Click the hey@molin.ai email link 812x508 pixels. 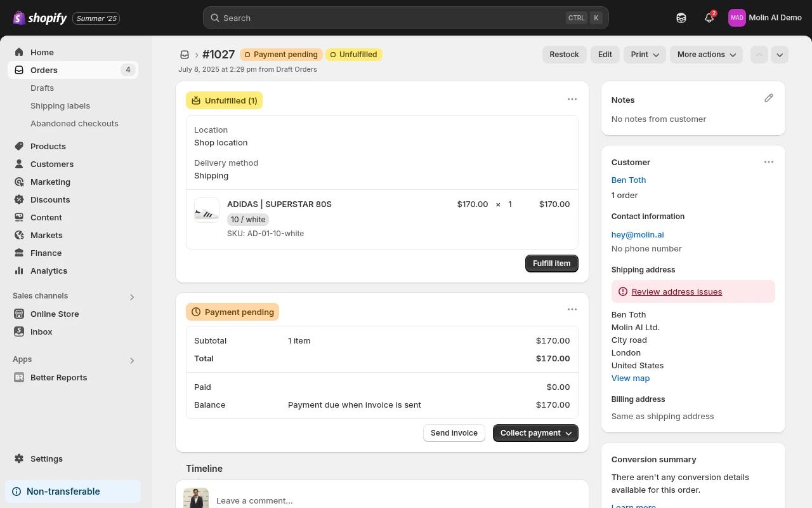coord(638,234)
